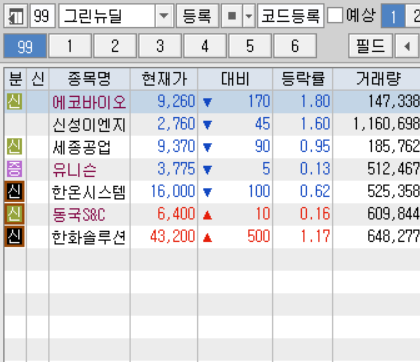
Task: Click the down arrow in 세종공업 row
Action: point(207,147)
